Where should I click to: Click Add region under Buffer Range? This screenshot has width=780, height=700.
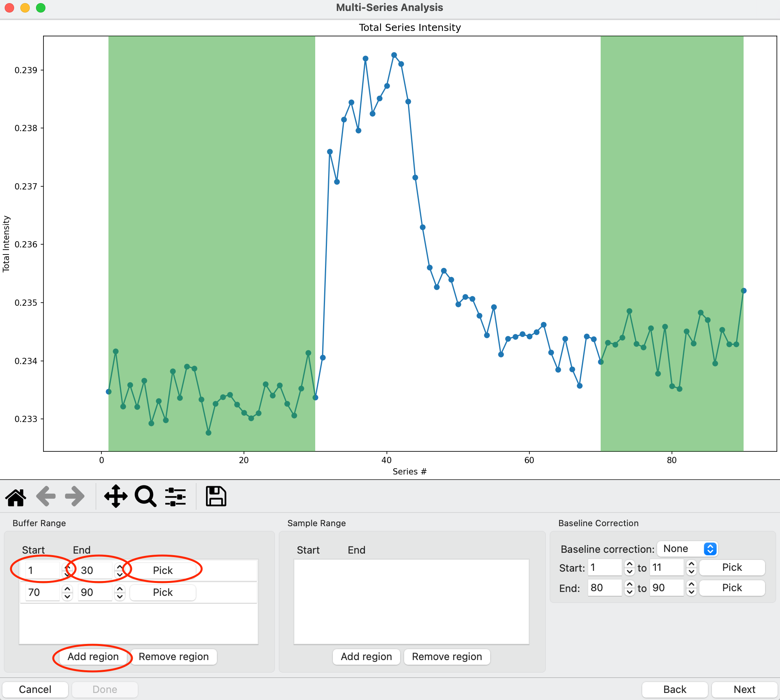click(x=93, y=657)
